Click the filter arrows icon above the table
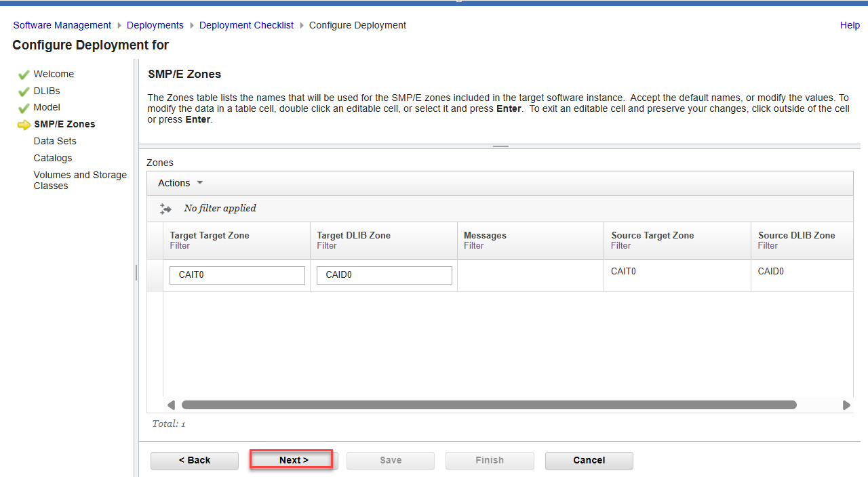868x477 pixels. (165, 209)
